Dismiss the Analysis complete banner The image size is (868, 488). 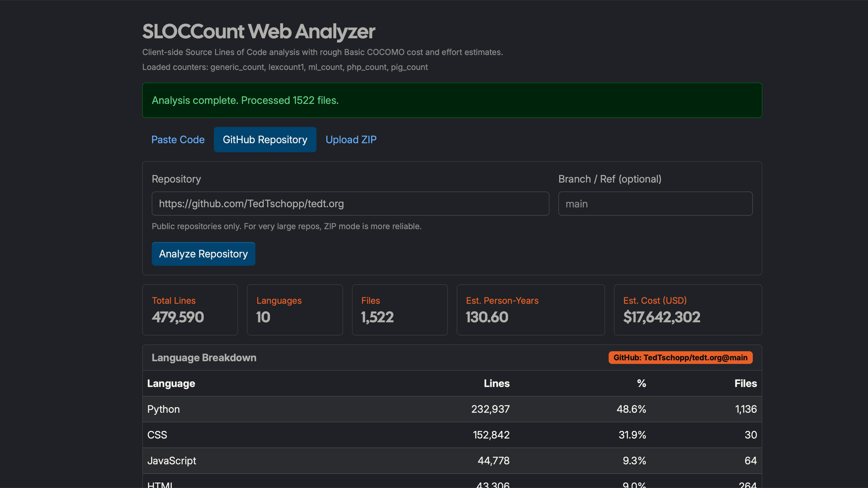tap(452, 100)
